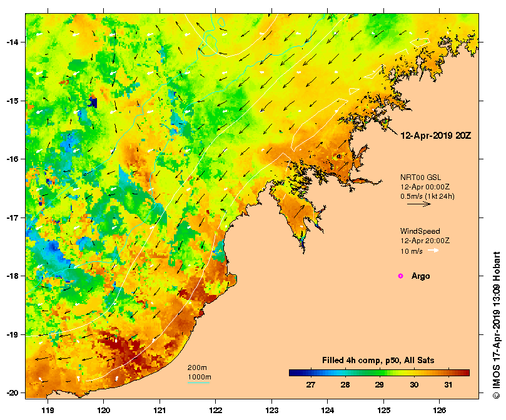Screen dimensions: 506x420
Task: Click the longitude axis label 121
Action: [159, 411]
